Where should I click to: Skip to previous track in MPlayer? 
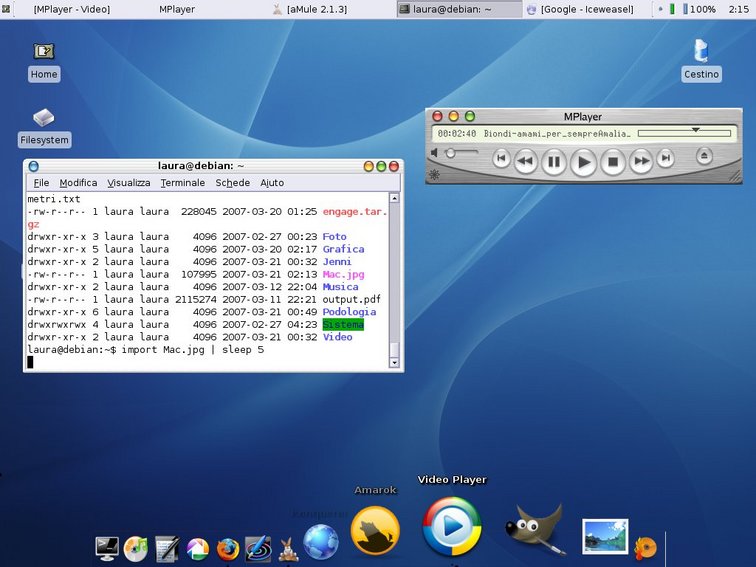point(501,158)
